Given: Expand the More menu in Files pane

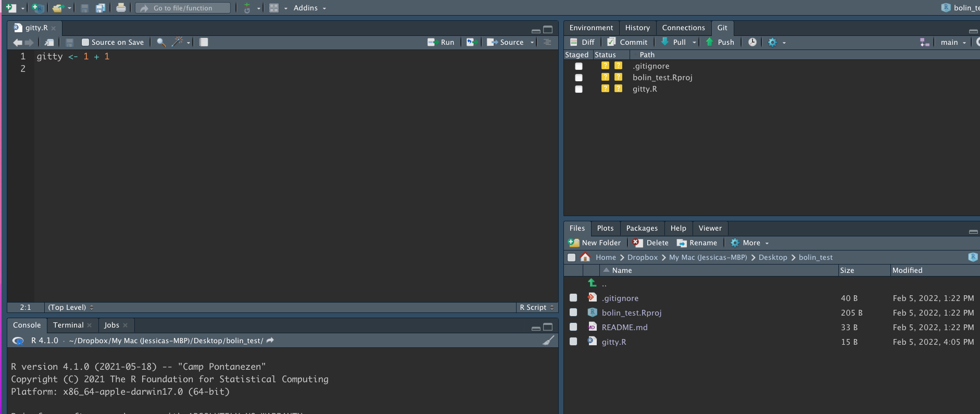Looking at the screenshot, I should [x=750, y=243].
